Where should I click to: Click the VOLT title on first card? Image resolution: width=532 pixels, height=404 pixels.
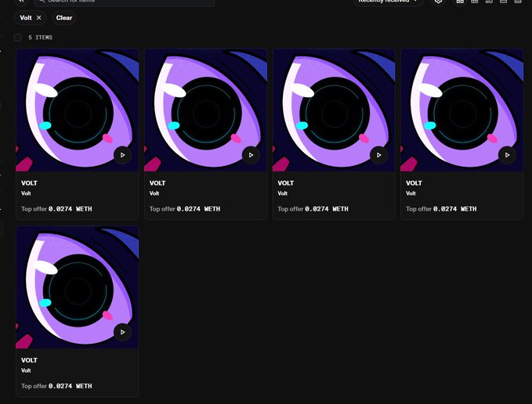point(29,183)
